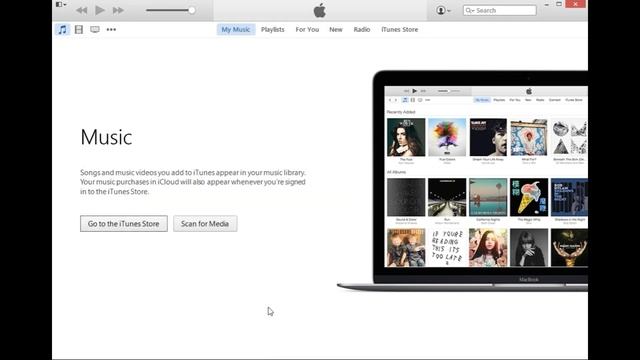Screen dimensions: 640x360
Task: Open the iTunes window menu in top-left corner
Action: click(x=61, y=4)
